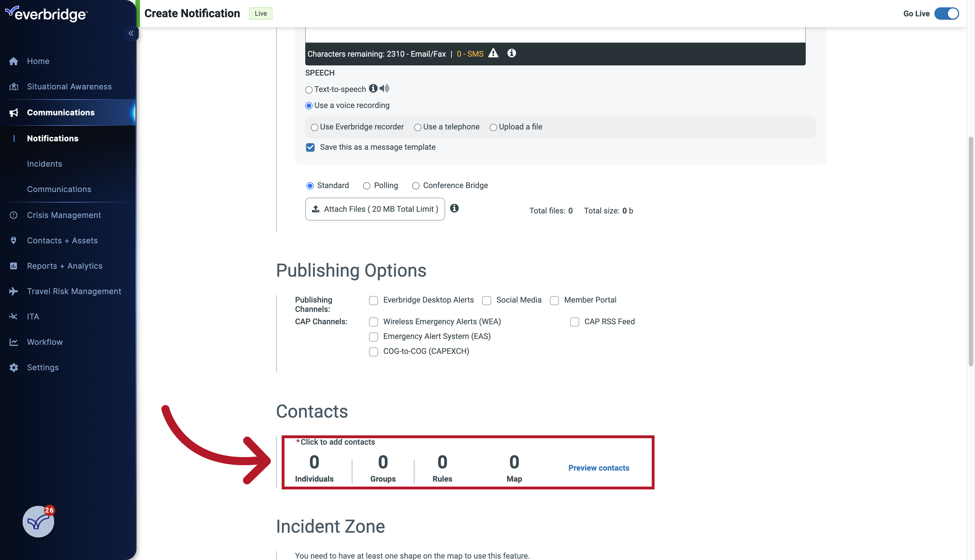The image size is (975, 560).
Task: Open Travel Risk Management via airplane icon
Action: point(14,291)
